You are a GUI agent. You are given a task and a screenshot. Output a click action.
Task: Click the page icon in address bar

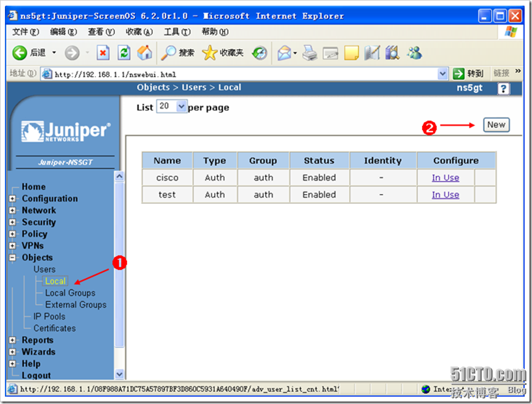(x=47, y=74)
